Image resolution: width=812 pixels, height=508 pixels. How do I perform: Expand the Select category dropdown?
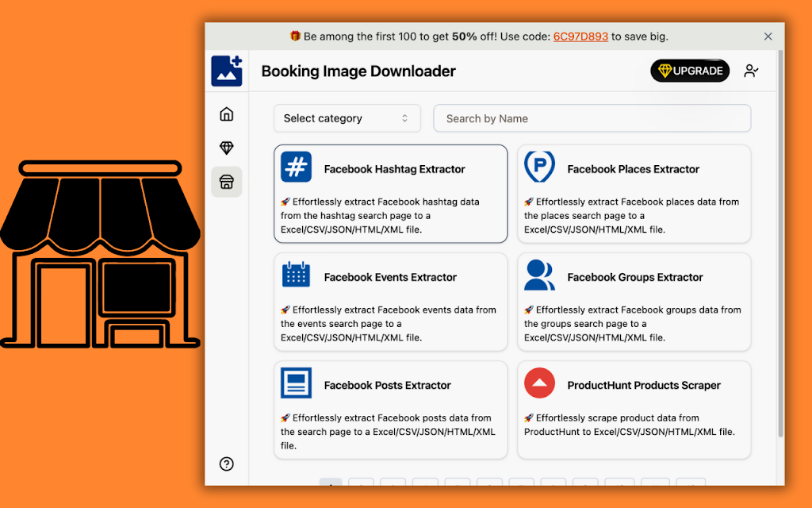coord(347,118)
